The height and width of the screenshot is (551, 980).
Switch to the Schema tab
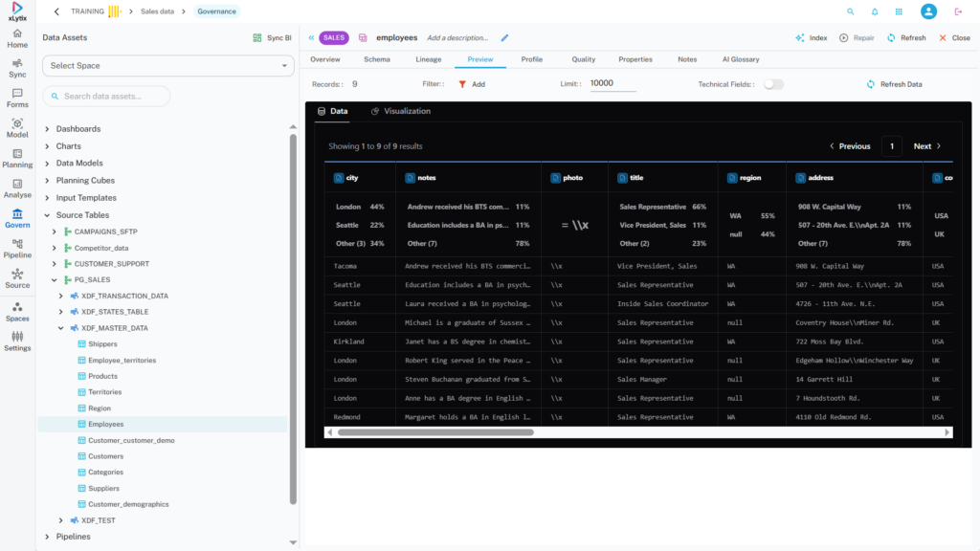[376, 59]
